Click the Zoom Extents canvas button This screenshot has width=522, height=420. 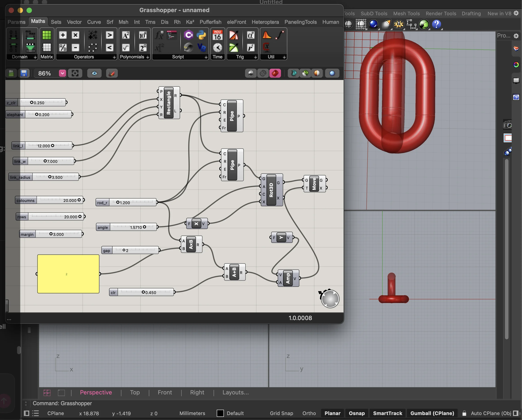(x=75, y=73)
